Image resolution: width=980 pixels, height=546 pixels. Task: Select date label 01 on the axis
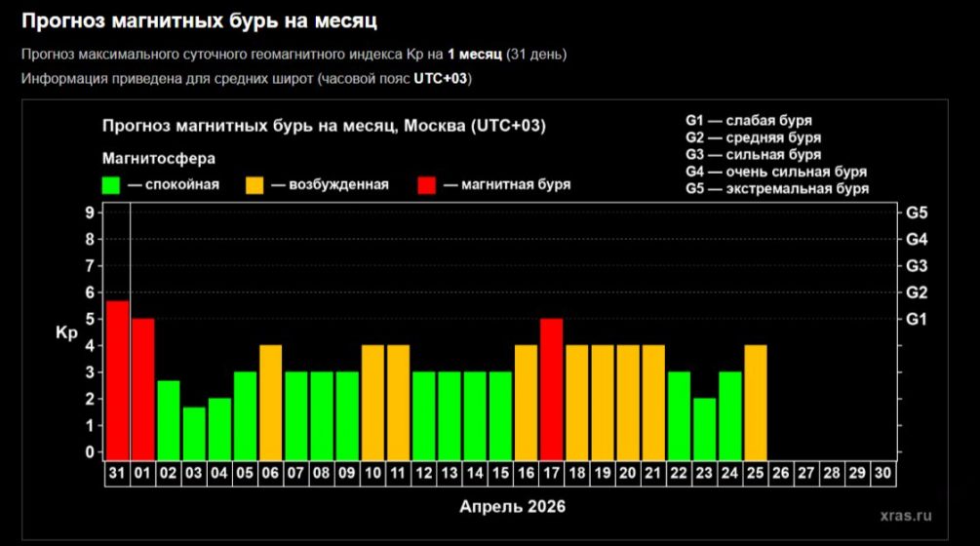tap(143, 472)
